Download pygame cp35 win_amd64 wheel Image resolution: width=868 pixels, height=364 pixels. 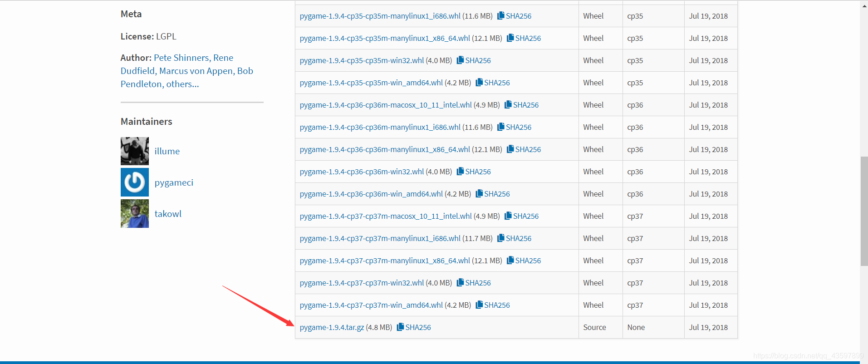click(x=371, y=83)
